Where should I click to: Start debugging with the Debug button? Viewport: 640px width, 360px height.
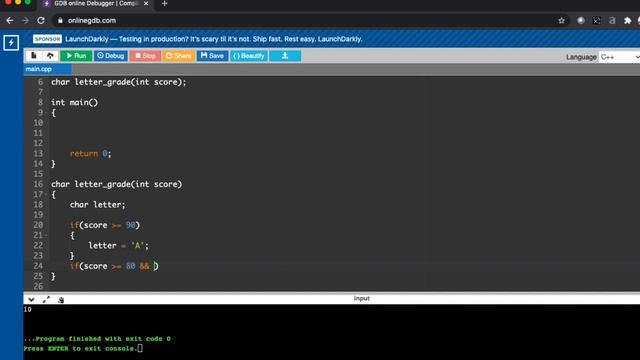(x=111, y=56)
